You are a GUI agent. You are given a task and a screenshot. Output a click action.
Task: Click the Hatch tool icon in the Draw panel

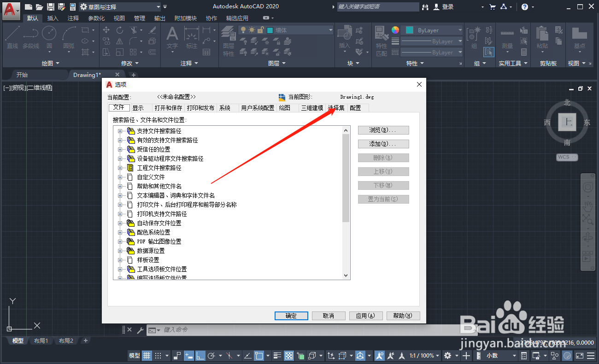pos(85,52)
